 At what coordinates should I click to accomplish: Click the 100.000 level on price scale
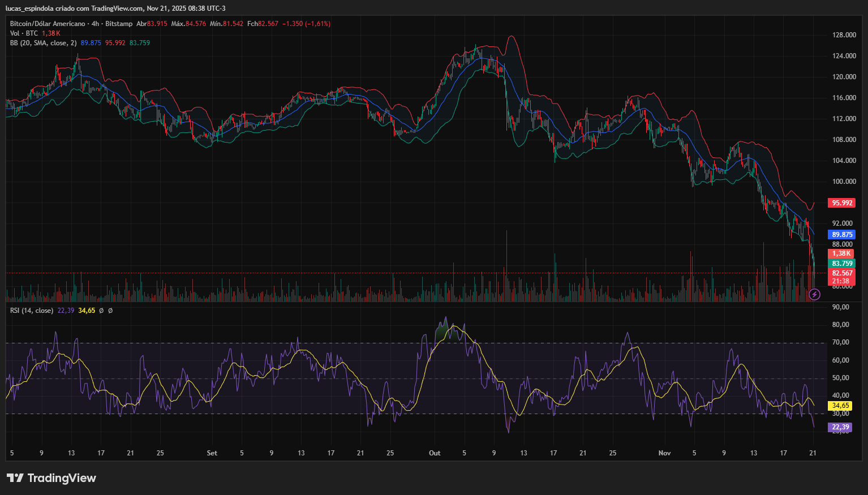pos(844,182)
